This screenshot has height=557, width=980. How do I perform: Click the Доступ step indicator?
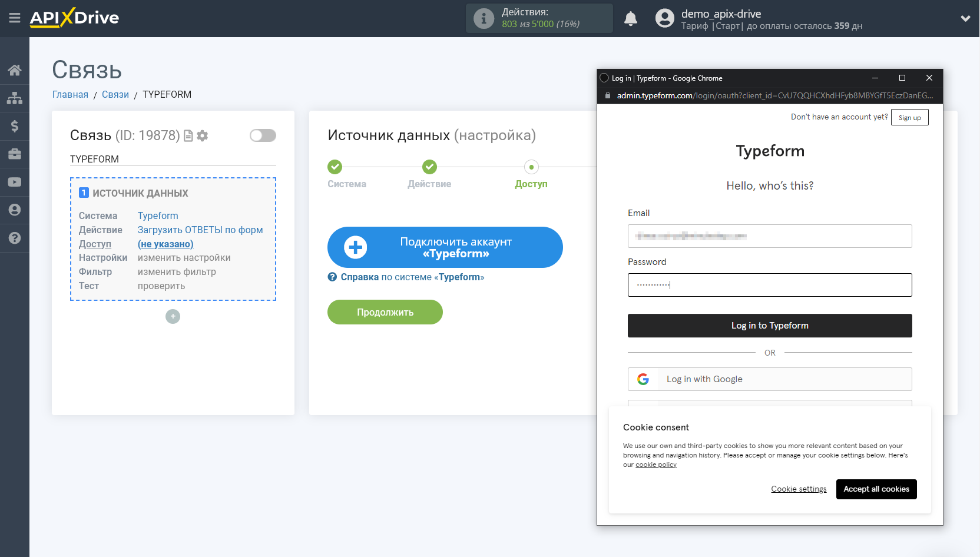(531, 167)
